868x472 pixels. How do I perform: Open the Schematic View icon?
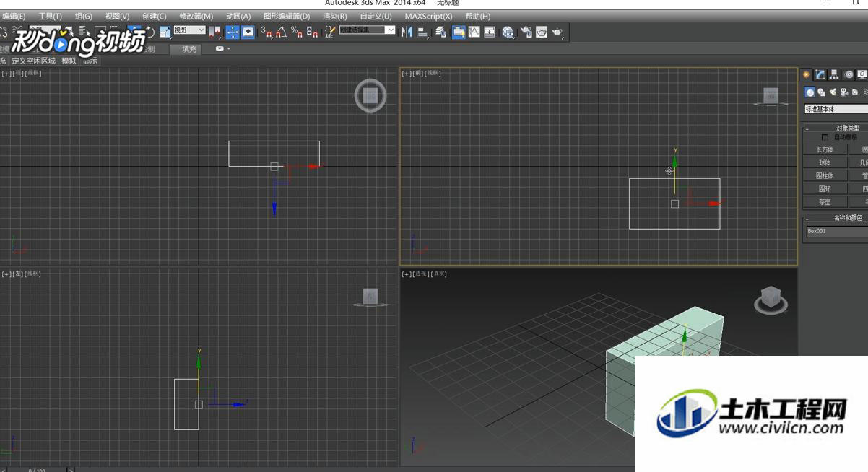click(x=490, y=32)
